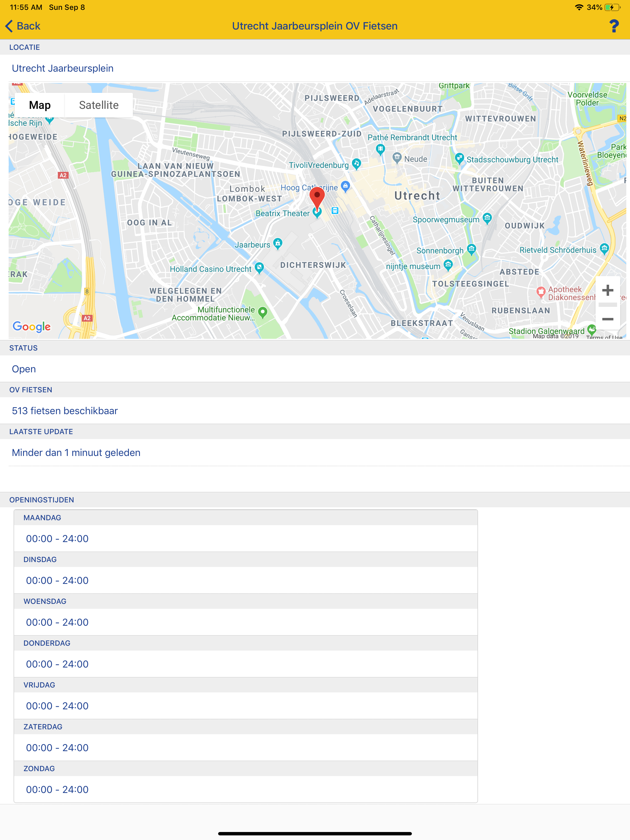The width and height of the screenshot is (630, 840).
Task: Tap the Stadion Galgenwaard marker
Action: pyautogui.click(x=591, y=329)
